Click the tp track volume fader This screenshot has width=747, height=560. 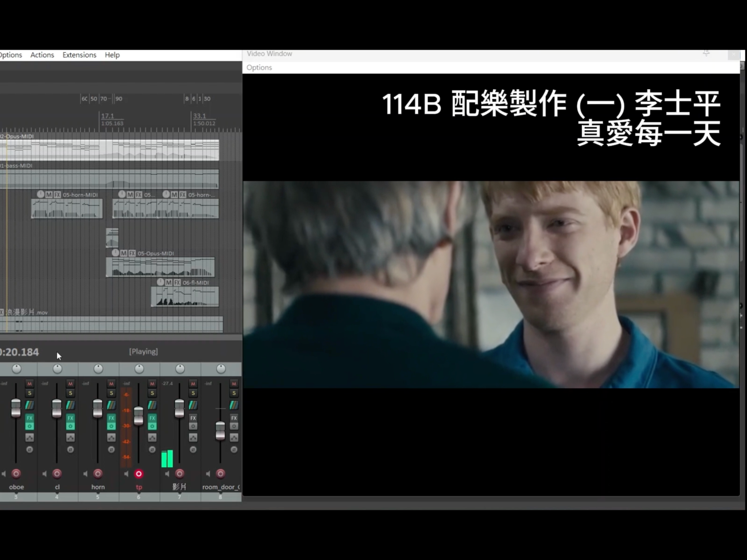pos(139,416)
